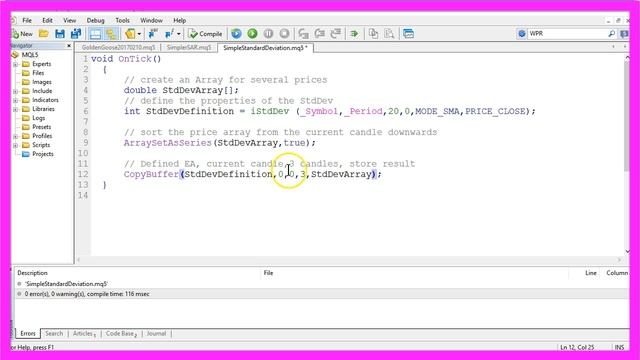Click the Step Over debug icon
Viewport: 640px width, 360px height.
pyautogui.click(x=319, y=34)
